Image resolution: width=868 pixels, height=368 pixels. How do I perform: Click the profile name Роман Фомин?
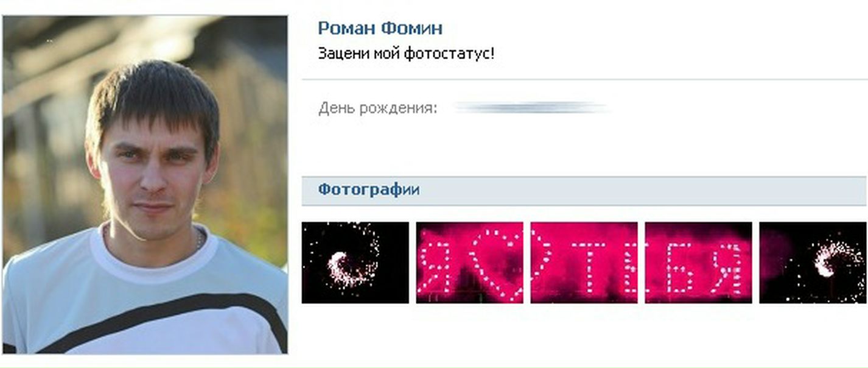tap(380, 28)
